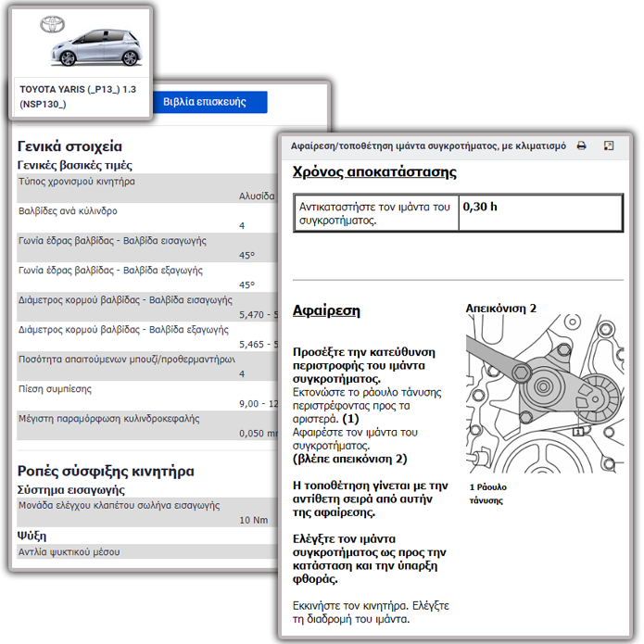
Task: Select the Αντλία ψυκτικού μέσου row
Action: [147, 551]
